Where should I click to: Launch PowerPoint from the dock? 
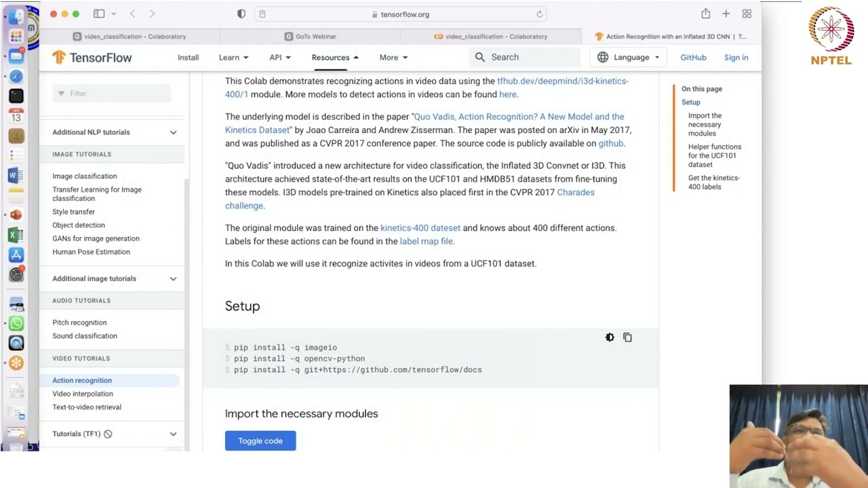(16, 215)
